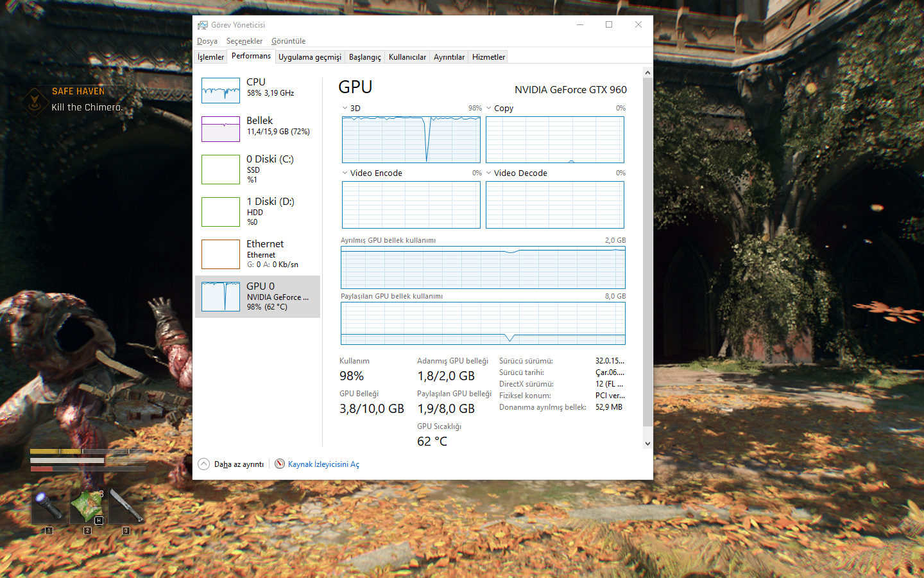Switch to the İşlemler tab
This screenshot has height=578, width=924.
pos(210,57)
